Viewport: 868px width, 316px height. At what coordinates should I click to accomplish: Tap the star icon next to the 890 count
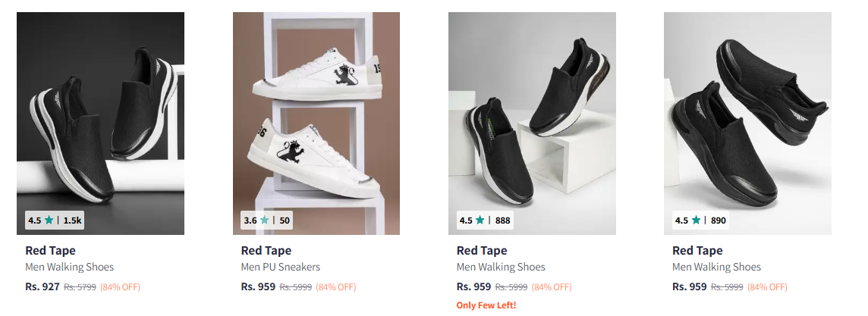(696, 221)
